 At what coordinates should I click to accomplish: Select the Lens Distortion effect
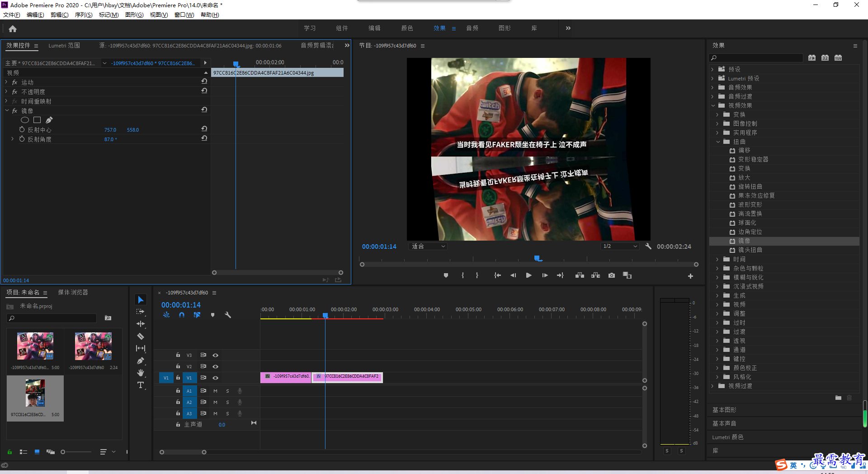coord(750,250)
